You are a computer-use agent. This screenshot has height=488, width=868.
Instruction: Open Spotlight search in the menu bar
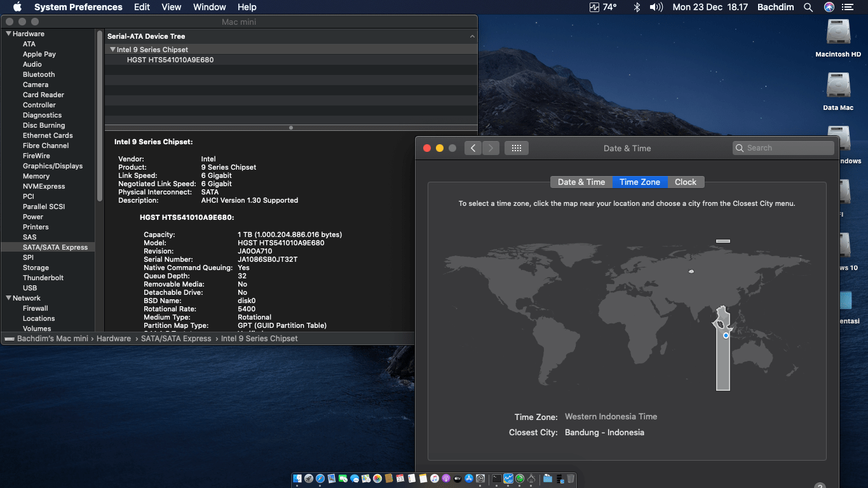tap(808, 7)
